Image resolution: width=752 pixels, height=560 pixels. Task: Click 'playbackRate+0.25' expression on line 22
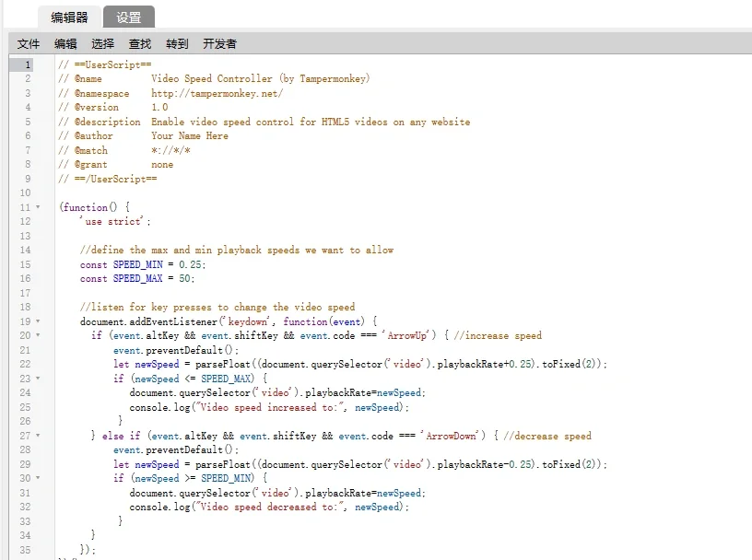[485, 365]
